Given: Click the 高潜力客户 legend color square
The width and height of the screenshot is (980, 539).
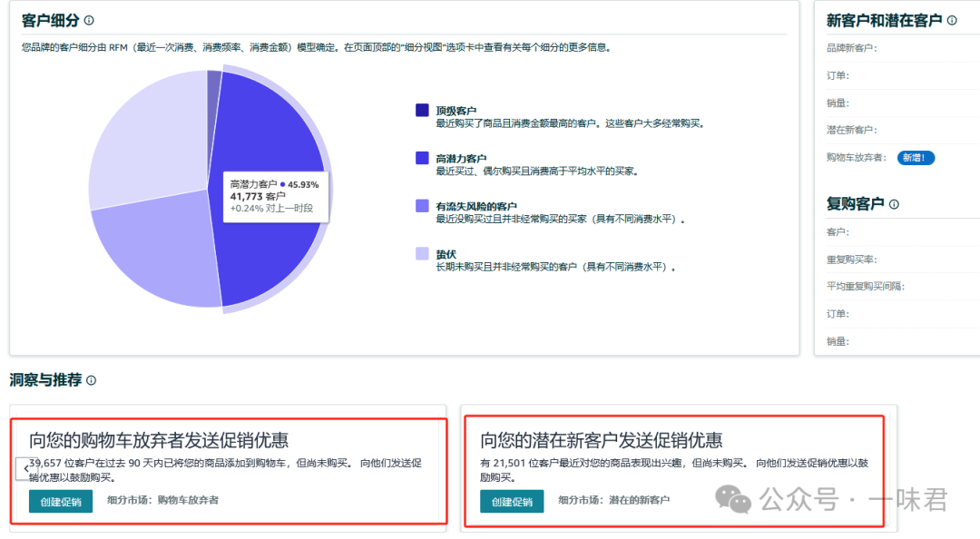Looking at the screenshot, I should click(x=420, y=159).
